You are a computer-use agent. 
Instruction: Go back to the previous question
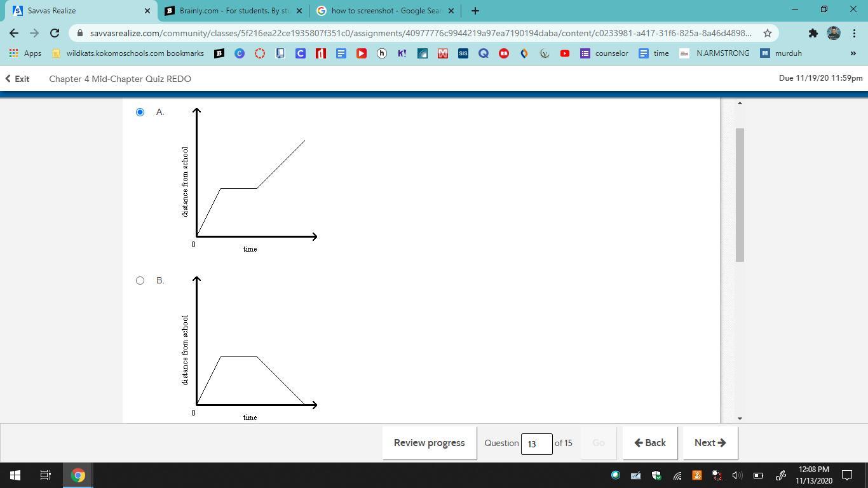click(649, 443)
